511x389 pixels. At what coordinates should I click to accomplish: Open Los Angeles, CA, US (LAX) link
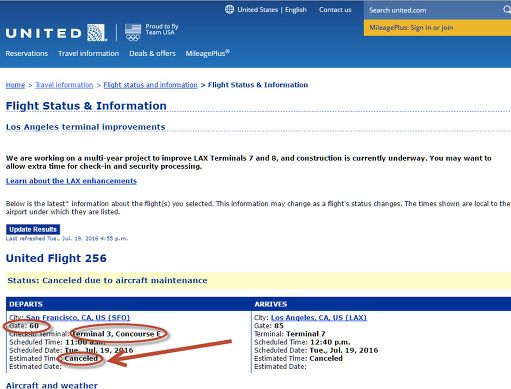pos(319,317)
